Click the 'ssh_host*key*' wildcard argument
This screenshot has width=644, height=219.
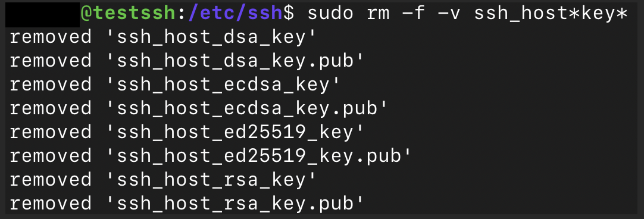[x=550, y=14]
